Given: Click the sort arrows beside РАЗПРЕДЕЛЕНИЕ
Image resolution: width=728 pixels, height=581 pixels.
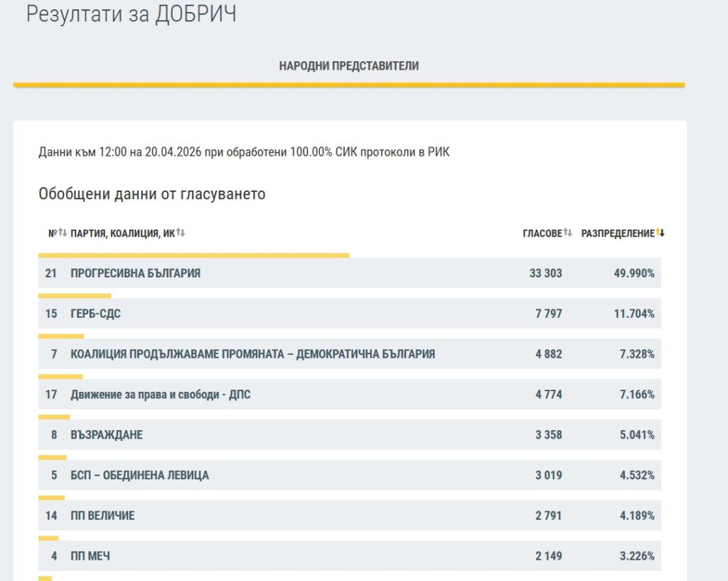Looking at the screenshot, I should click(x=660, y=233).
